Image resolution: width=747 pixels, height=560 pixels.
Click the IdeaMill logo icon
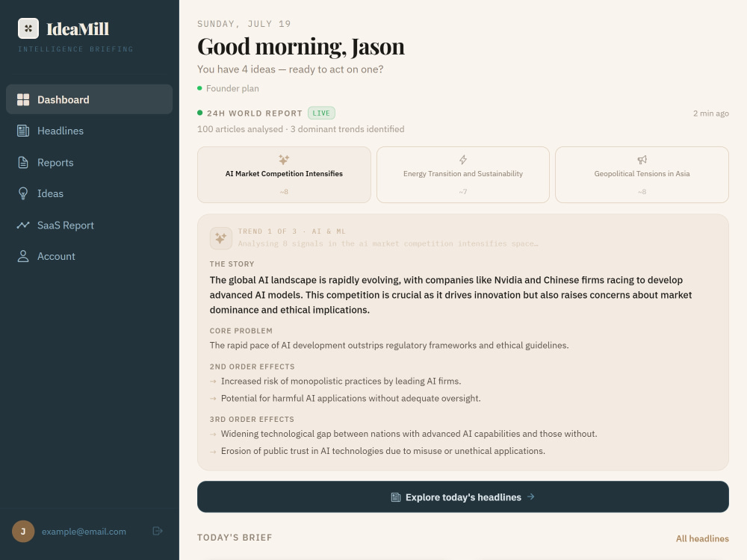28,28
